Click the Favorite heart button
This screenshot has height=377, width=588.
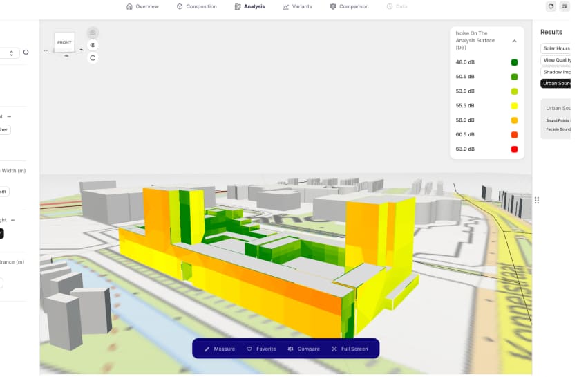click(261, 349)
